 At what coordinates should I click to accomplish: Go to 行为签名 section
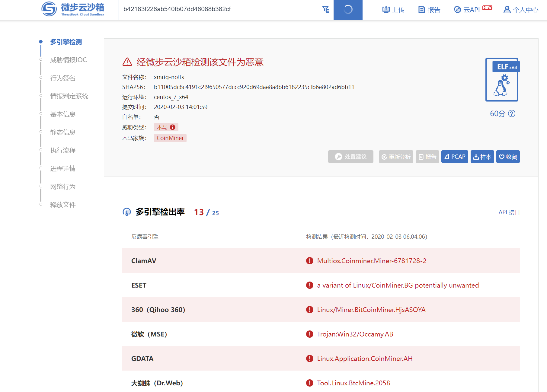click(63, 78)
